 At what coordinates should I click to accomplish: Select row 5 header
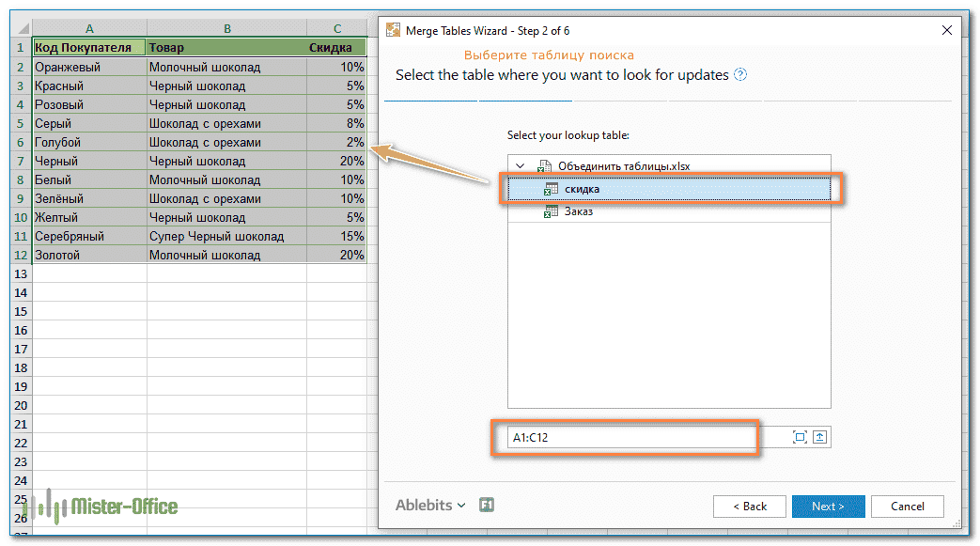(x=21, y=123)
